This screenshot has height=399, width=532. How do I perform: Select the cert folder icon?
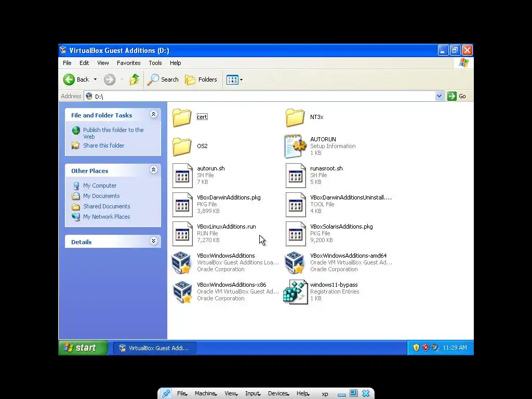[182, 117]
